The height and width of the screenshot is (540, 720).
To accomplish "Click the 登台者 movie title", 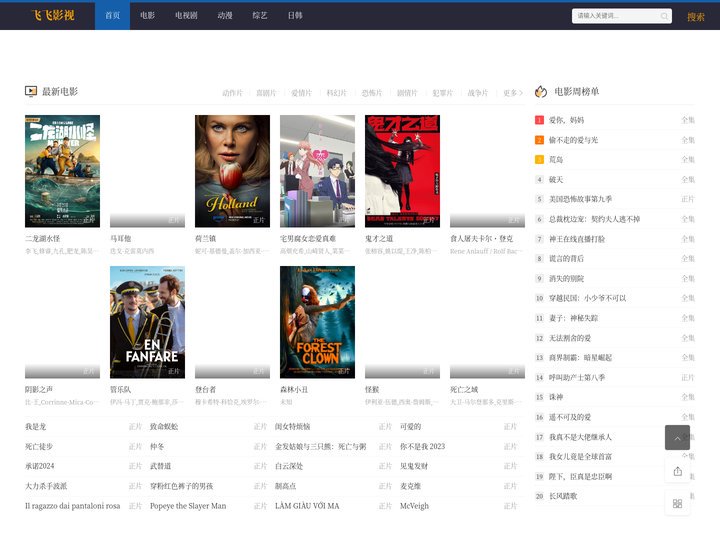I will tap(205, 389).
